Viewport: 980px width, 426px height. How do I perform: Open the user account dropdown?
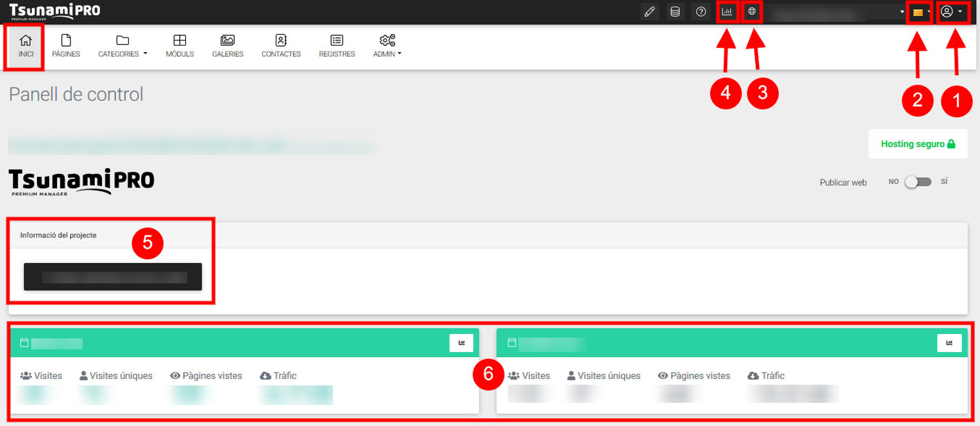tap(951, 12)
